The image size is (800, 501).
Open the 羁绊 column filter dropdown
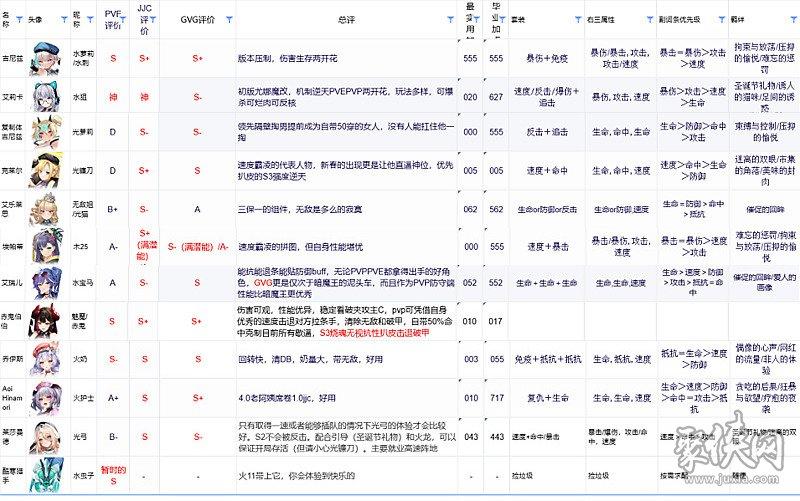tap(792, 20)
